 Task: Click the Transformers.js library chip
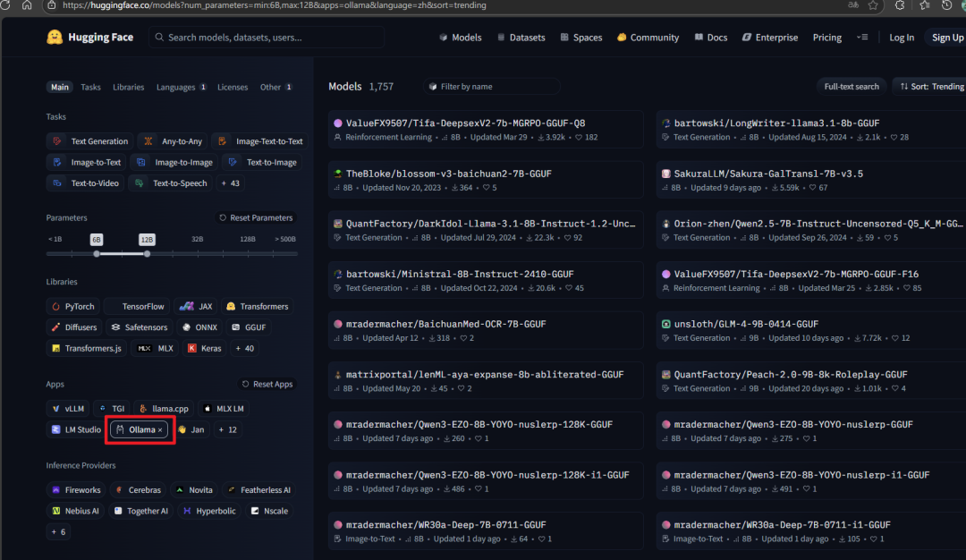pos(86,348)
